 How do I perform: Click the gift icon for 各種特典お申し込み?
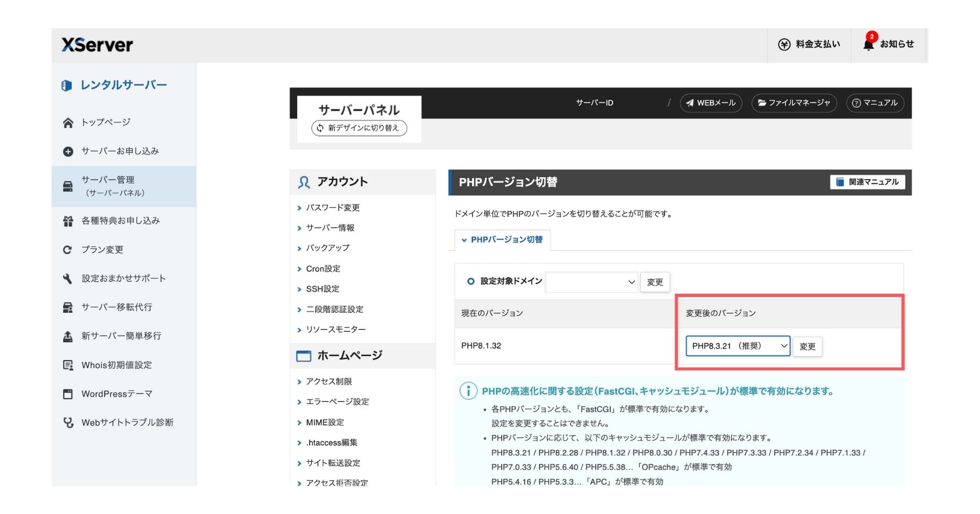68,221
